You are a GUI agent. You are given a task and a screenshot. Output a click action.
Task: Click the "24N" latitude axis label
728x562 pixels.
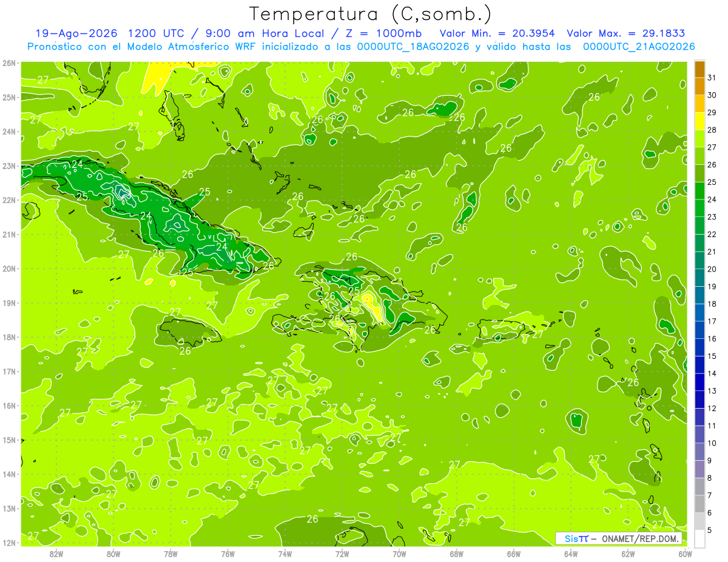click(9, 132)
